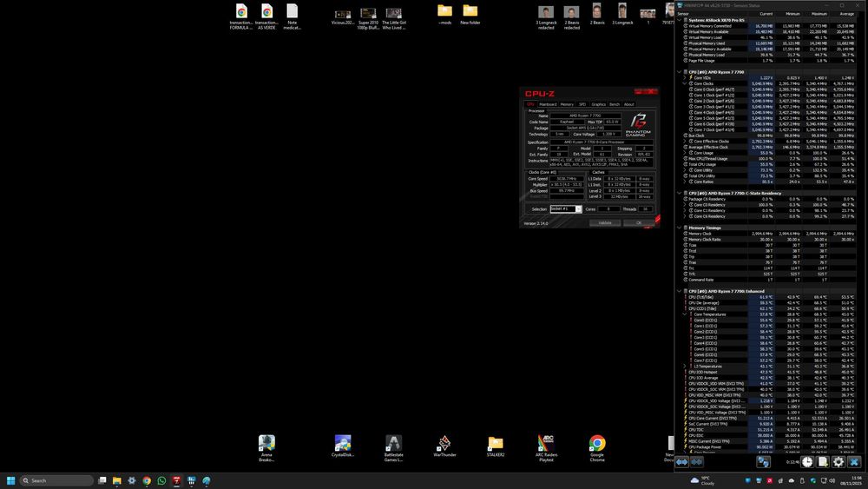This screenshot has height=489, width=868.
Task: Collapse Memory Timings sensor group
Action: pyautogui.click(x=680, y=228)
